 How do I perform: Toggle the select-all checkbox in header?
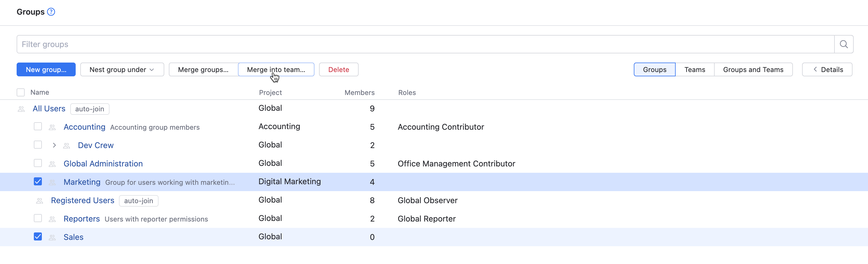point(21,92)
